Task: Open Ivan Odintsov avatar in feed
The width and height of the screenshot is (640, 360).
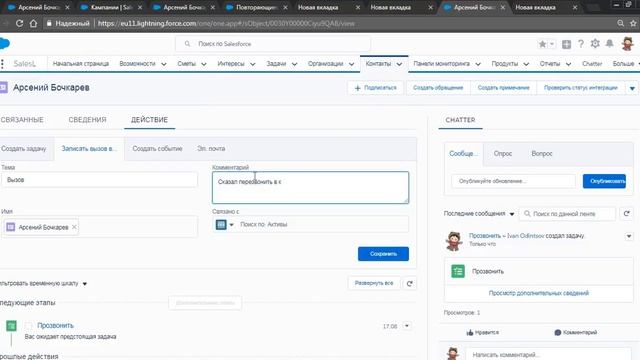Action: (x=454, y=240)
